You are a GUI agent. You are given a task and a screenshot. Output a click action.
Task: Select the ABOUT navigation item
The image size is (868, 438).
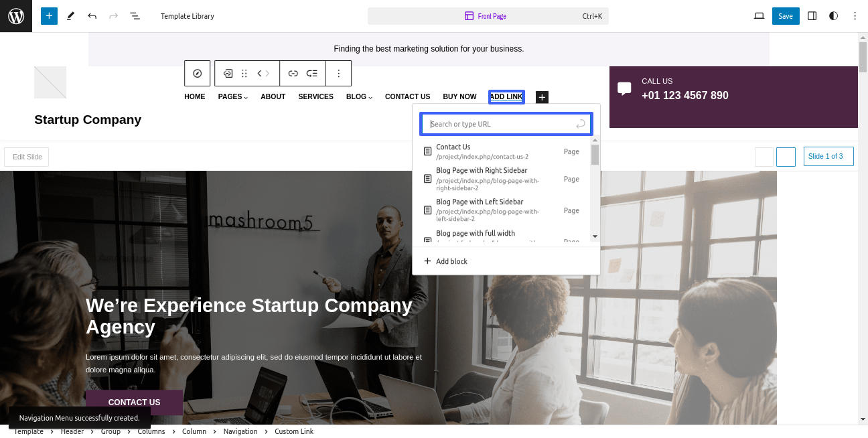coord(273,97)
